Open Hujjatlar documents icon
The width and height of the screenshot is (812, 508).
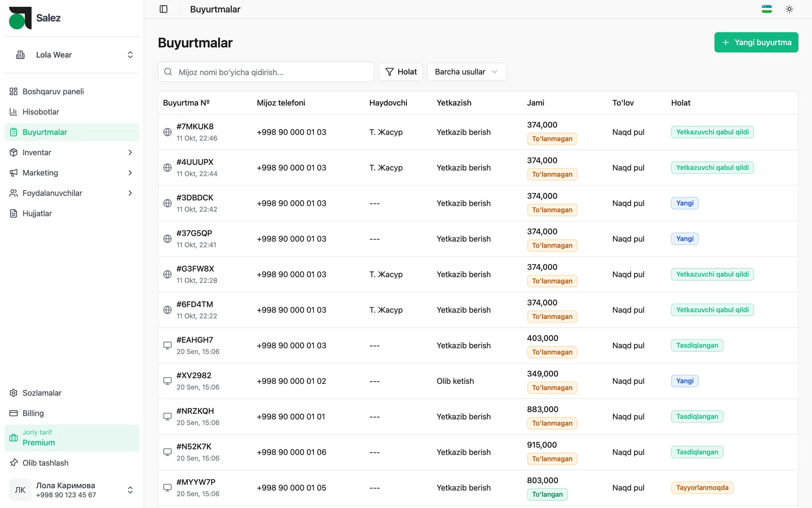pyautogui.click(x=14, y=214)
